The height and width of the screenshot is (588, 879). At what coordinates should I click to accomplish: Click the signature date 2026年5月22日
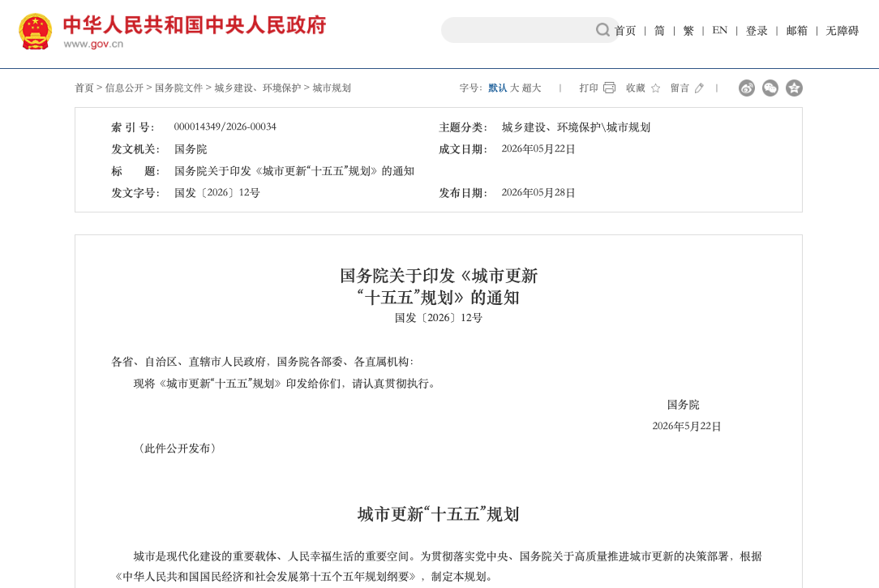coord(686,426)
